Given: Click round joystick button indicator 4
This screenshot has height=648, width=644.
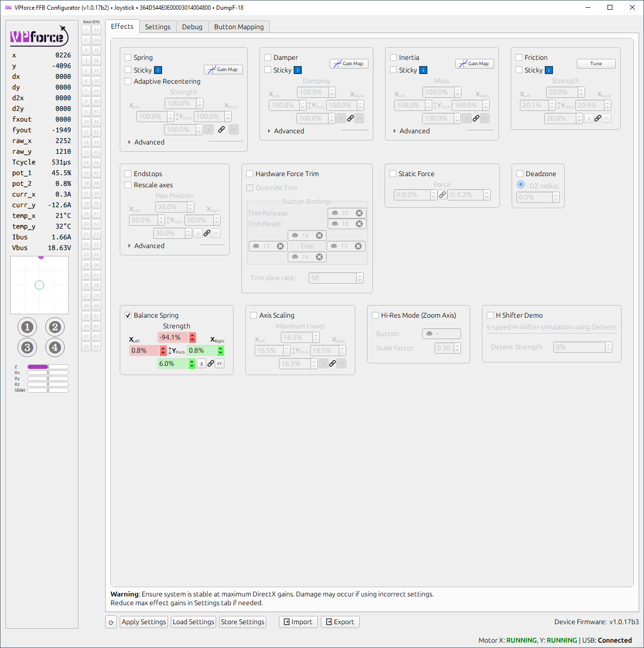Looking at the screenshot, I should point(55,347).
